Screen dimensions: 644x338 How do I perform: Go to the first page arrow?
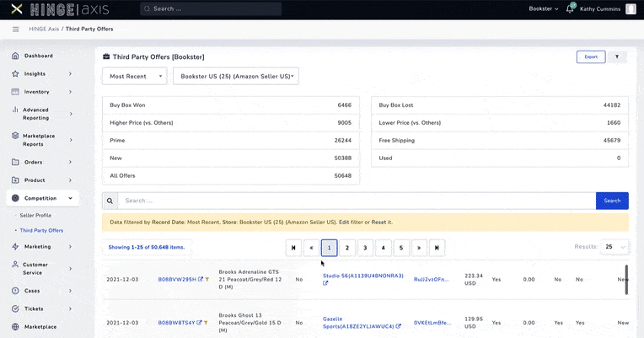[293, 248]
